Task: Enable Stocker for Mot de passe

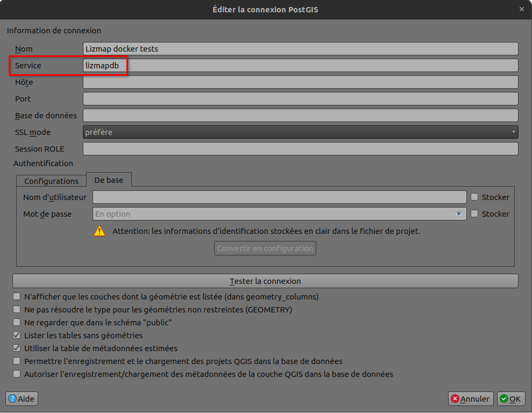Action: pos(474,214)
